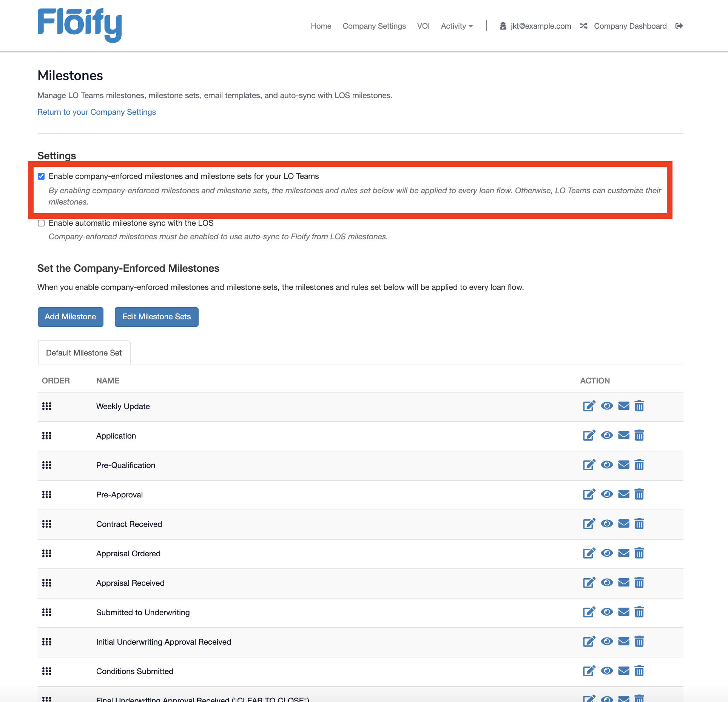
Task: Enable automatic milestone sync with LOS
Action: pyautogui.click(x=41, y=223)
